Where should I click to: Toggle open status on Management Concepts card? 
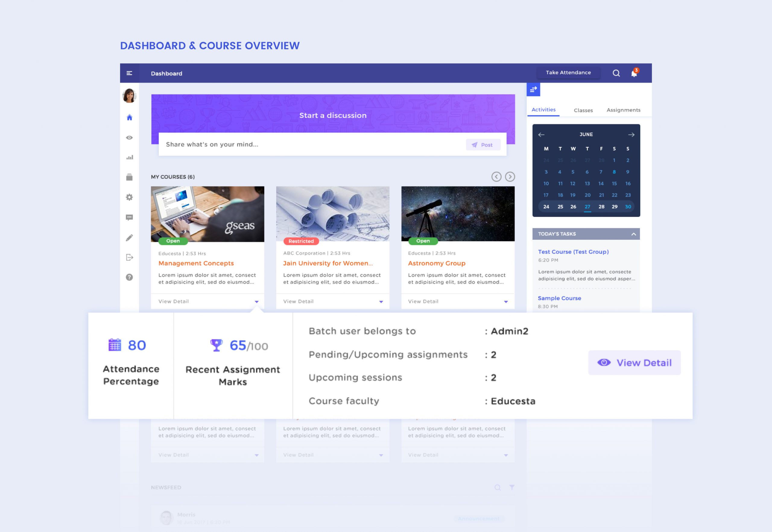coord(172,240)
